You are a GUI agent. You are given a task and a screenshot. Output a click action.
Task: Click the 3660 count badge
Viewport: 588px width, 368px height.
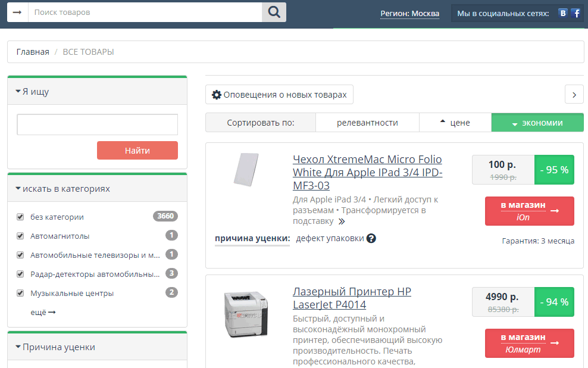pos(165,216)
